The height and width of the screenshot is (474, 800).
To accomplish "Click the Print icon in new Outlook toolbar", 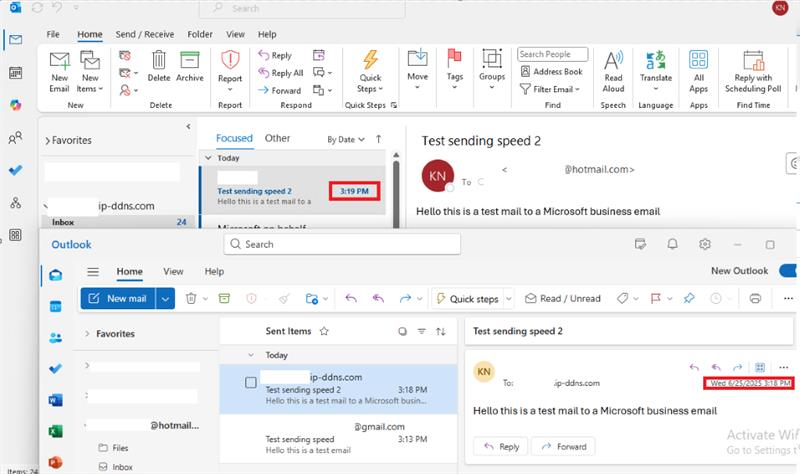I will (755, 298).
